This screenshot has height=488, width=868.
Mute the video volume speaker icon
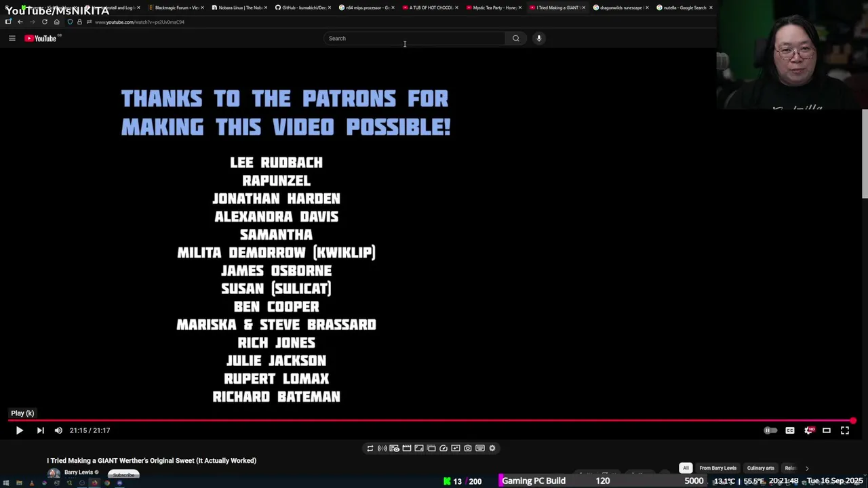click(58, 430)
